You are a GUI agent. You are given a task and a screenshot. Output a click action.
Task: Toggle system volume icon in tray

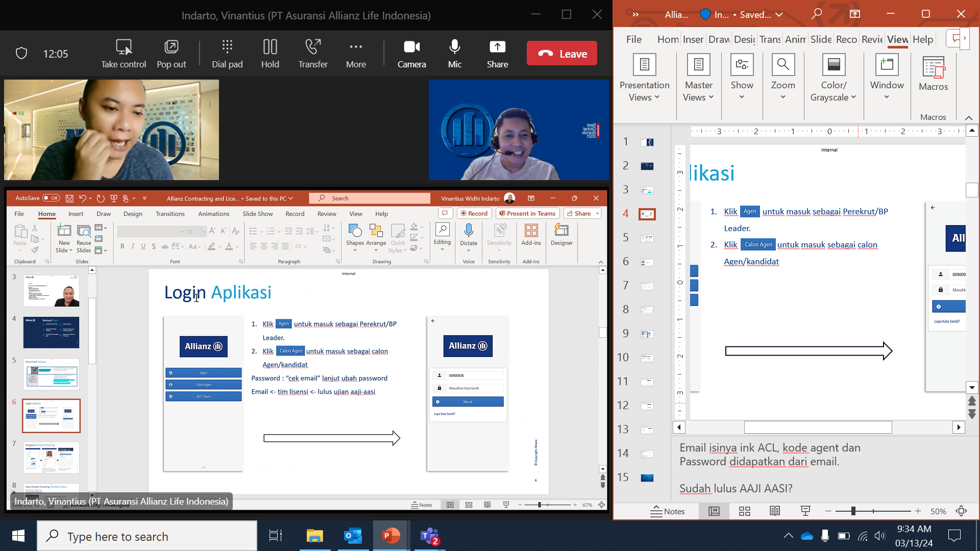[880, 536]
